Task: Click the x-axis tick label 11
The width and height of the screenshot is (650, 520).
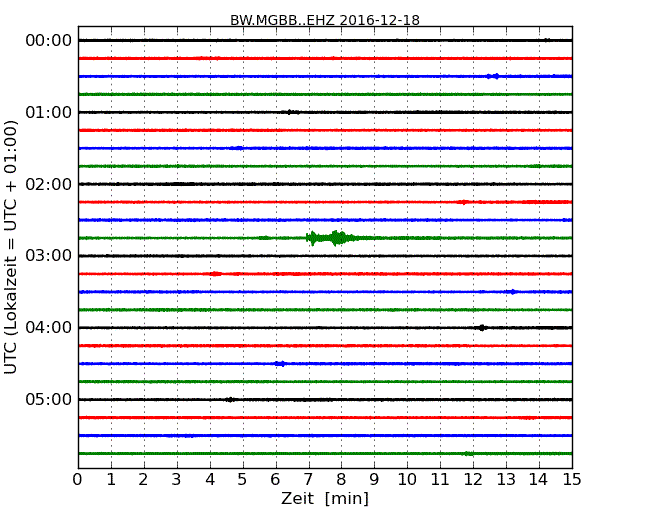Action: click(440, 480)
